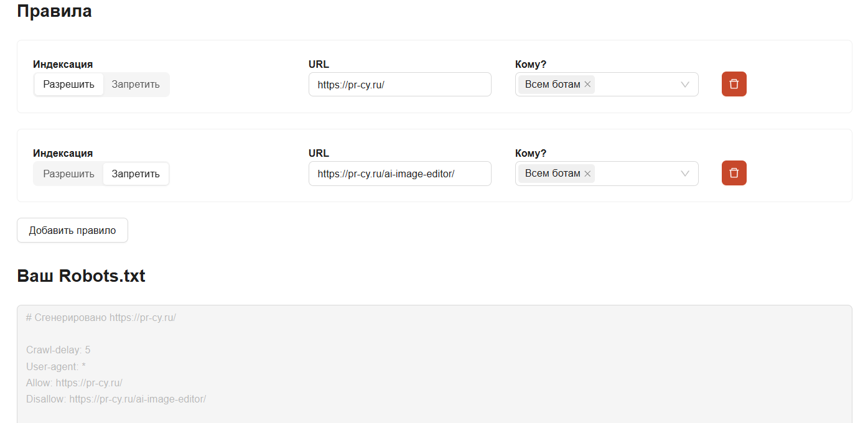The height and width of the screenshot is (423, 868).
Task: Select 'Запретить' for the second rule
Action: 136,174
